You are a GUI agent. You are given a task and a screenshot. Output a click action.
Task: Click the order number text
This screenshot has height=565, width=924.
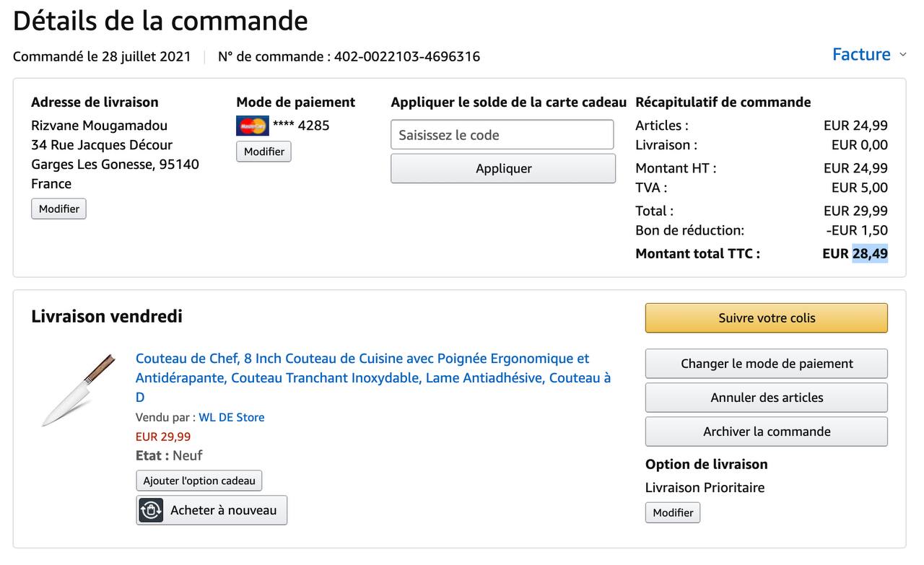pyautogui.click(x=406, y=56)
